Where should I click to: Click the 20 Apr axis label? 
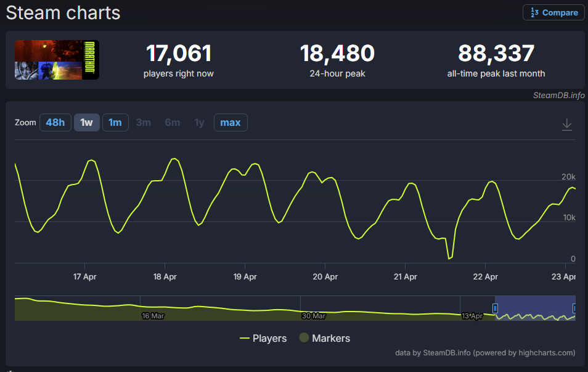click(325, 276)
